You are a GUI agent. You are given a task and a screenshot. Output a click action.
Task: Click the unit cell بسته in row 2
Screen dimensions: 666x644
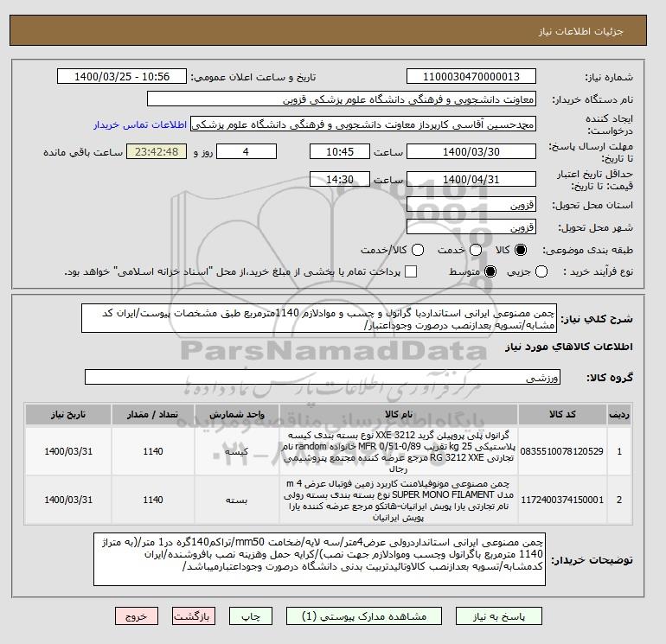tap(237, 500)
